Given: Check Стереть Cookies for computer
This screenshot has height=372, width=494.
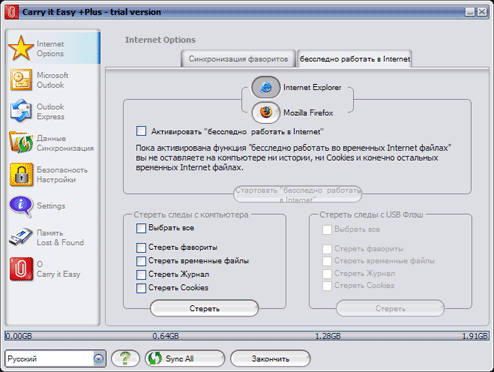Looking at the screenshot, I should [141, 288].
